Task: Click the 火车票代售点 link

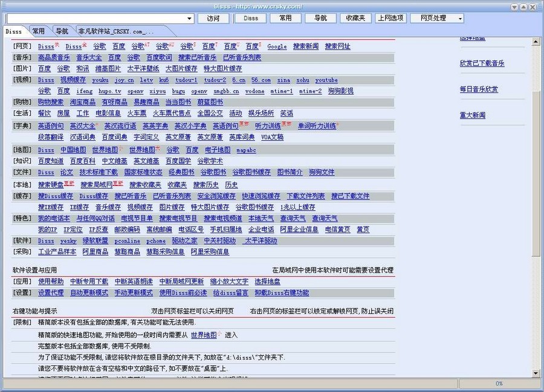Action: 172,114
